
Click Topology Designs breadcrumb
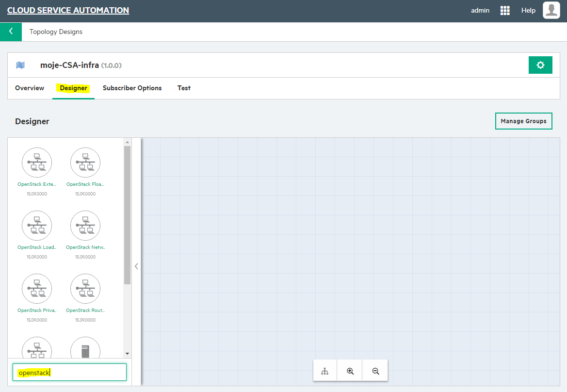point(56,32)
